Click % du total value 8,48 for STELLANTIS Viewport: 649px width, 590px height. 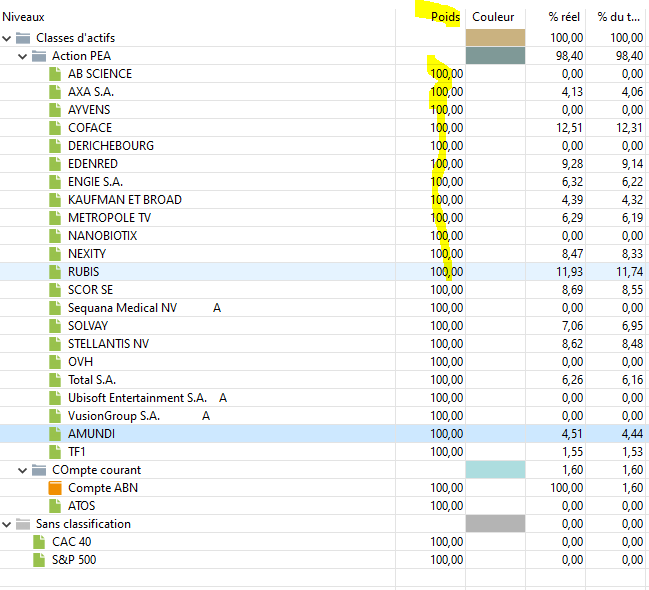pyautogui.click(x=632, y=344)
